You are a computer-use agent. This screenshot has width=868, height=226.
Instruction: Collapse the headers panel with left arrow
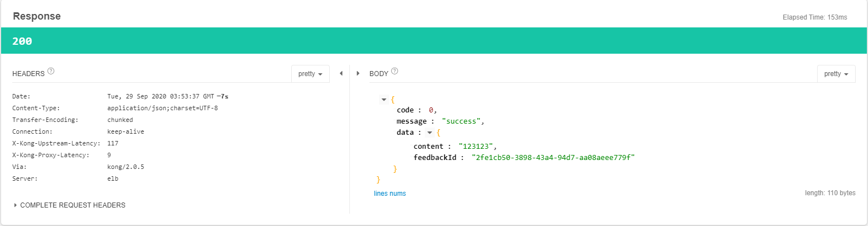coord(341,73)
